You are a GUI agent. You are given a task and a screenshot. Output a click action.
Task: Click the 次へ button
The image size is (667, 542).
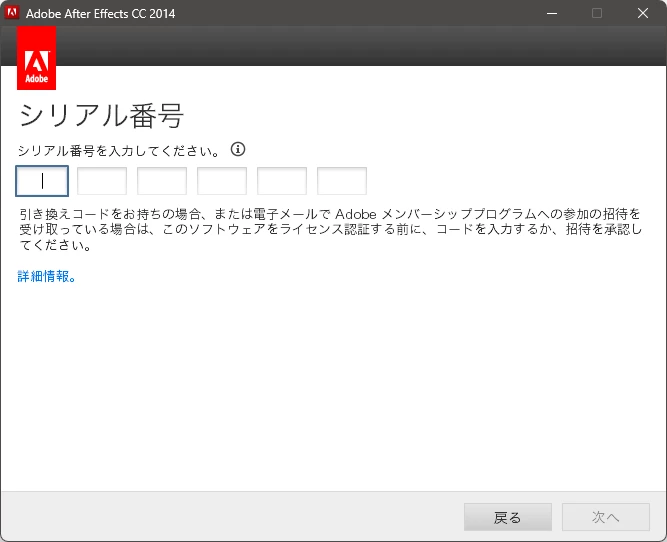tap(606, 517)
